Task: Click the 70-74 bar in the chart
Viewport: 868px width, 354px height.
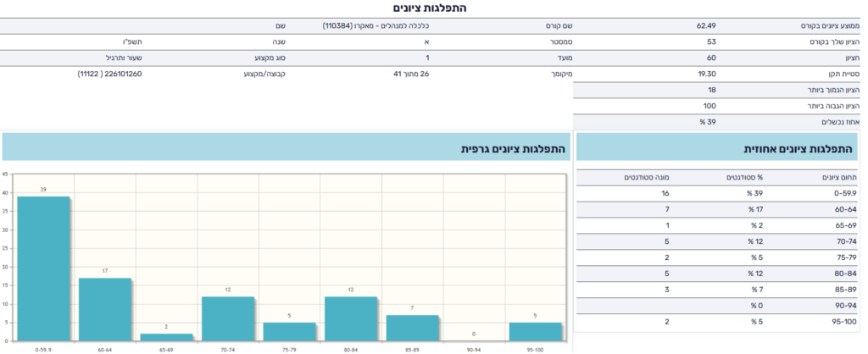Action: click(x=227, y=318)
